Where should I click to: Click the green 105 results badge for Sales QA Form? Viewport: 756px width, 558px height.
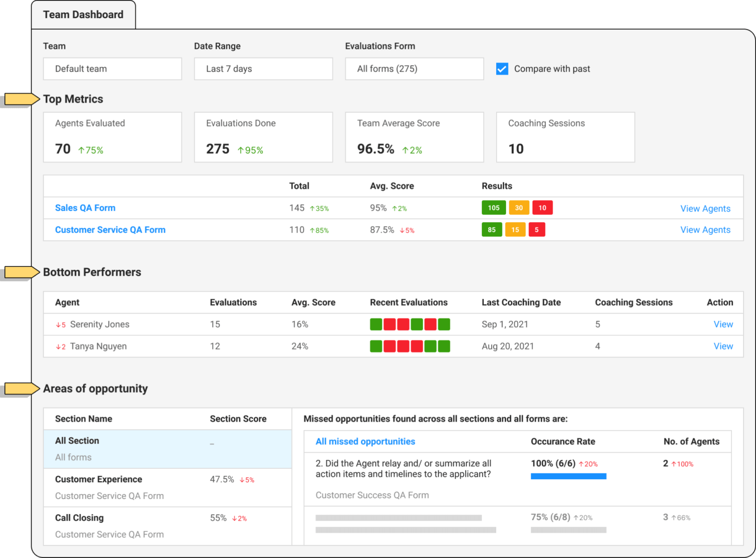pos(493,207)
